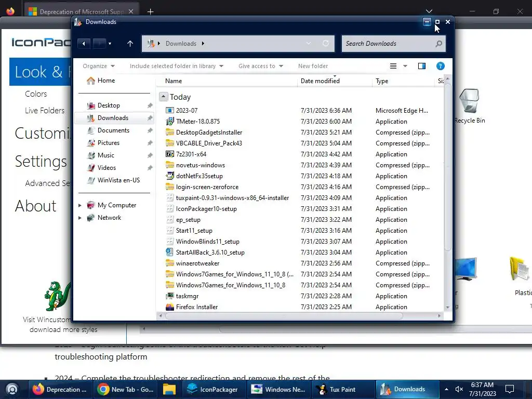Toggle the preview pane icon

click(422, 66)
